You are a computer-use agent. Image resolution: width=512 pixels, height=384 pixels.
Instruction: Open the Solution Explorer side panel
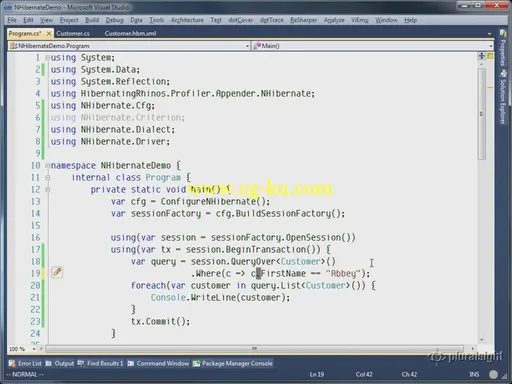tap(502, 97)
